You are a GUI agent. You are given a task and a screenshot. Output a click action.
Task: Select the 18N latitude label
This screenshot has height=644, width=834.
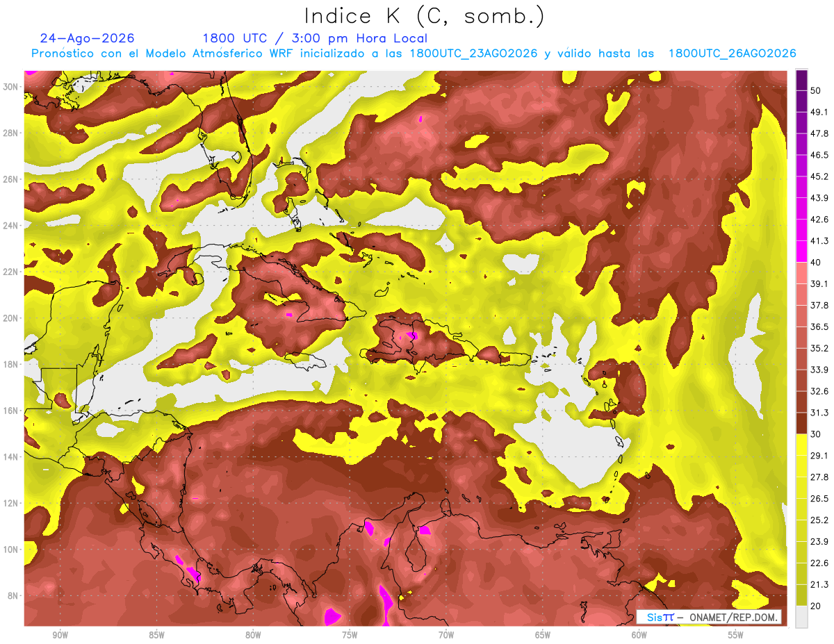click(12, 364)
